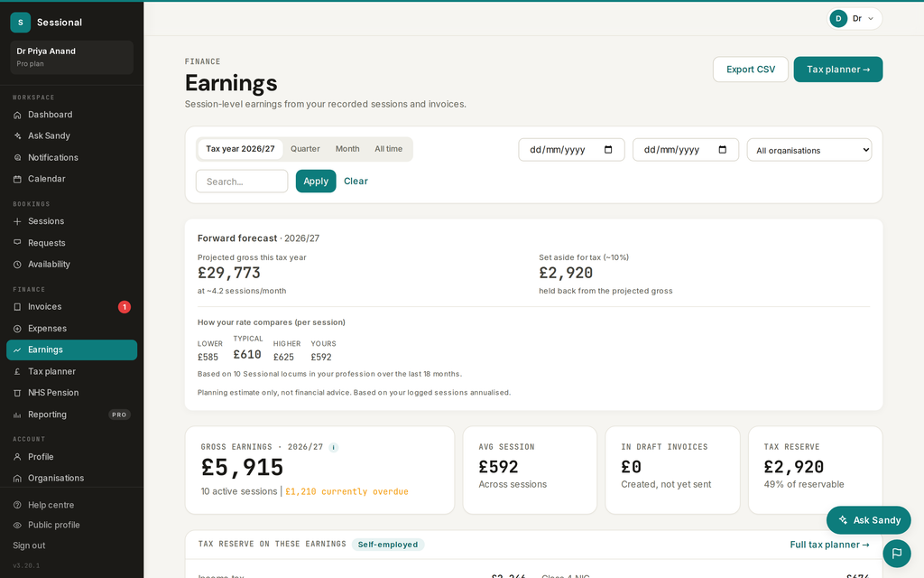The image size is (924, 578).
Task: Click the Tax planner arrow button
Action: click(838, 70)
